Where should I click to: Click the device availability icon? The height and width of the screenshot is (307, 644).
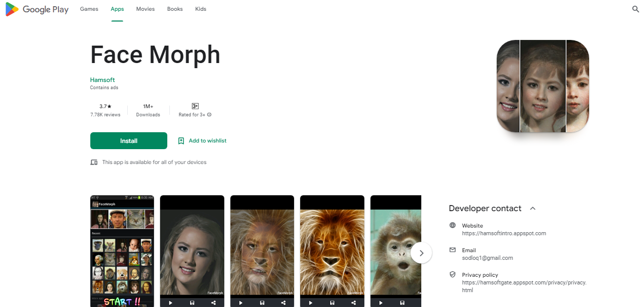[94, 162]
